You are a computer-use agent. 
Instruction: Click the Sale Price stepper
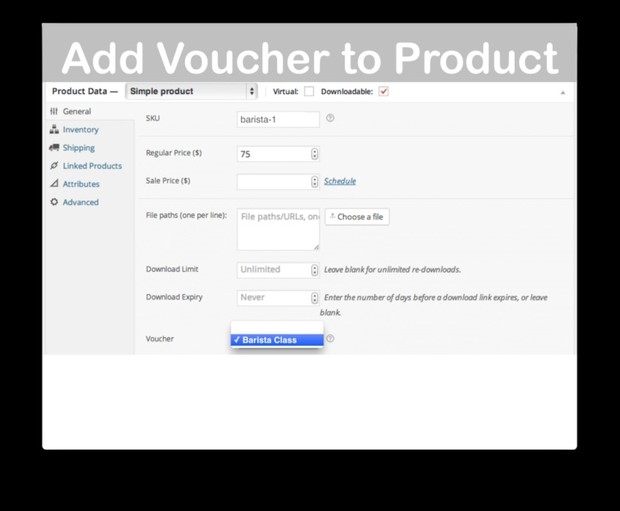point(314,182)
